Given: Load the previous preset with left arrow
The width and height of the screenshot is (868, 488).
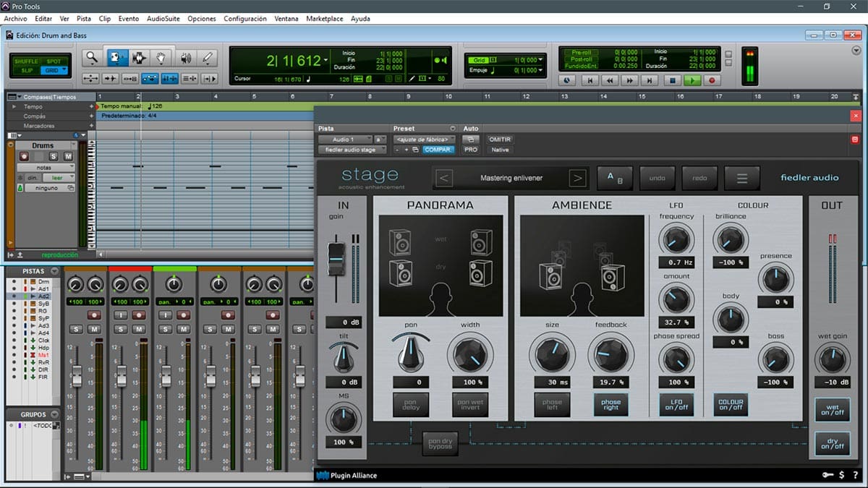Looking at the screenshot, I should pyautogui.click(x=445, y=178).
